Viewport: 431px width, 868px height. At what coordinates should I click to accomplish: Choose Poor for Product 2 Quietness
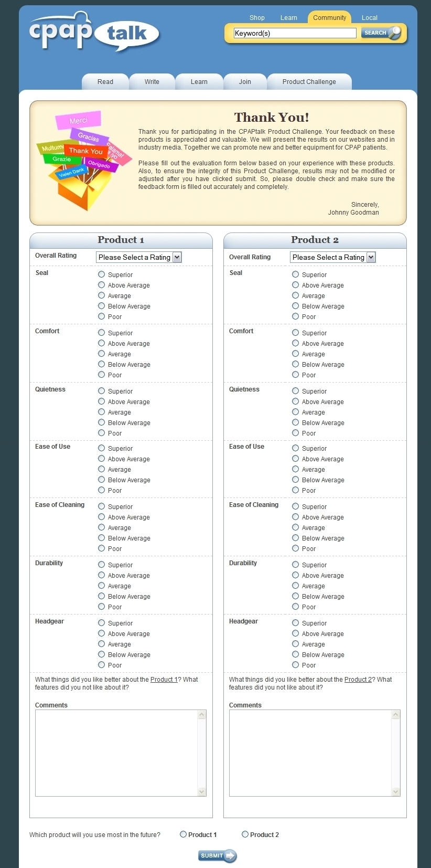point(296,433)
